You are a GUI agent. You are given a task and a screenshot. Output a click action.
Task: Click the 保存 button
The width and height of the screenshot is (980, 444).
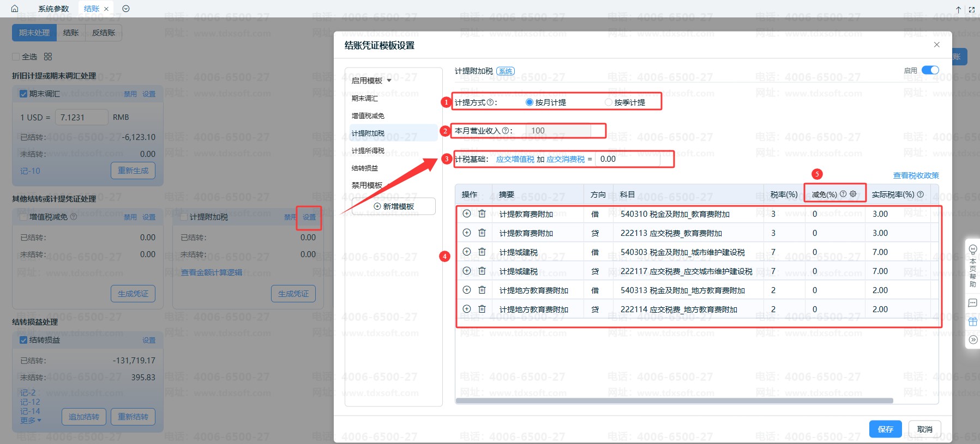tap(886, 429)
